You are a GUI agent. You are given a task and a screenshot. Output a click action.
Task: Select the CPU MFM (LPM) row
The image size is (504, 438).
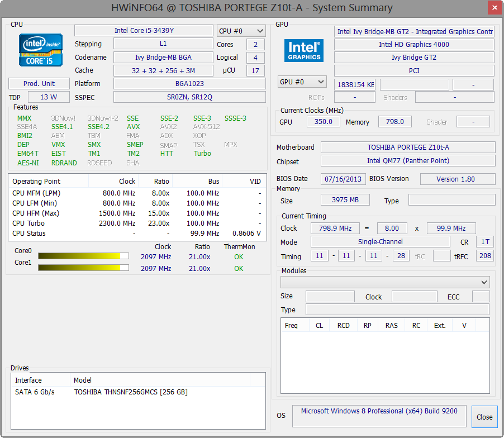pos(137,193)
